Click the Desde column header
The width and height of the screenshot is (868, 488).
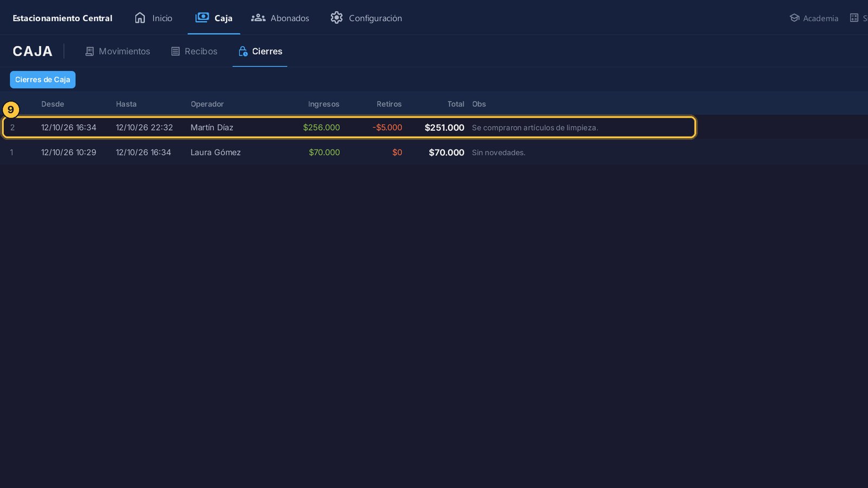(x=53, y=104)
